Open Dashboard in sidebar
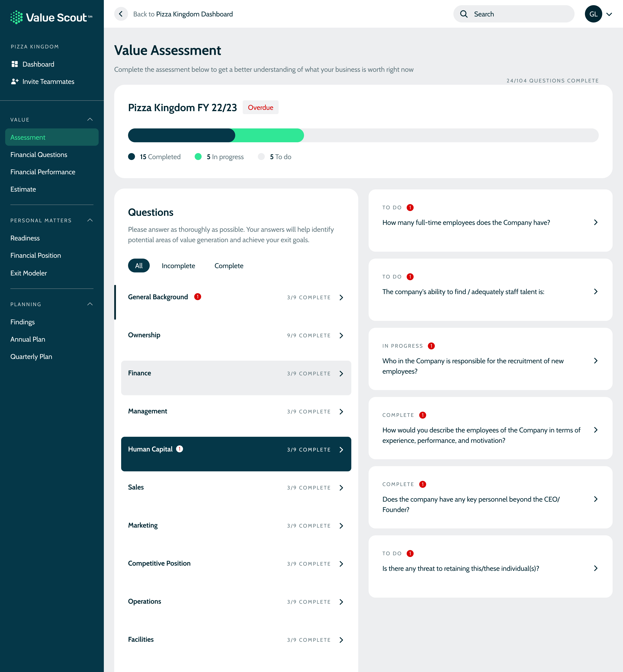Screen dimensions: 623x672 [x=38, y=64]
